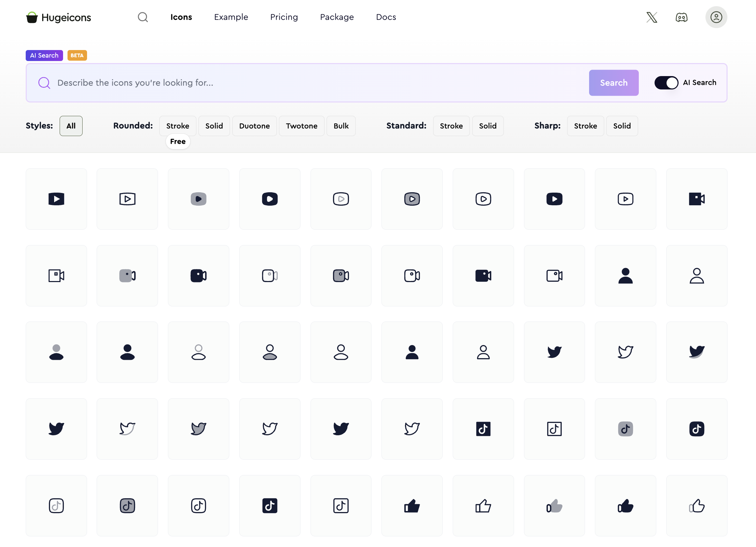Open the Pricing page
The width and height of the screenshot is (756, 547).
[284, 17]
